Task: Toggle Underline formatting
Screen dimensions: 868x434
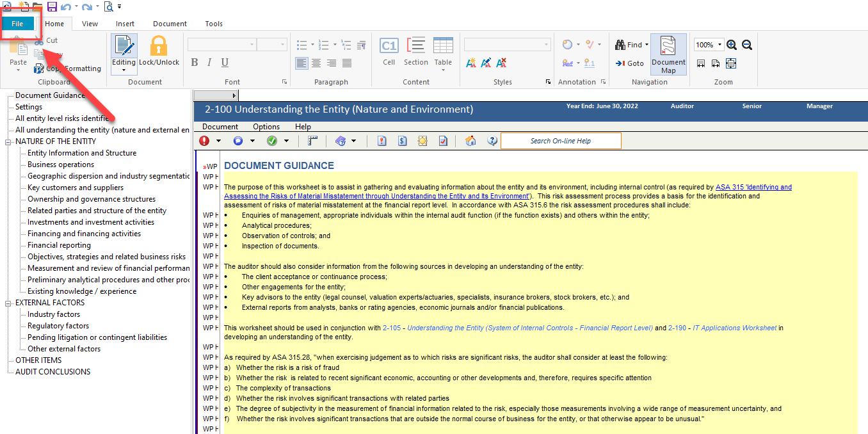Action: (x=225, y=62)
